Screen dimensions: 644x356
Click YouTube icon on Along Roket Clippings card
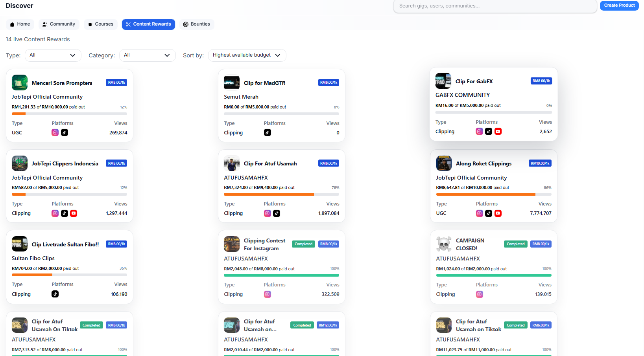click(498, 213)
